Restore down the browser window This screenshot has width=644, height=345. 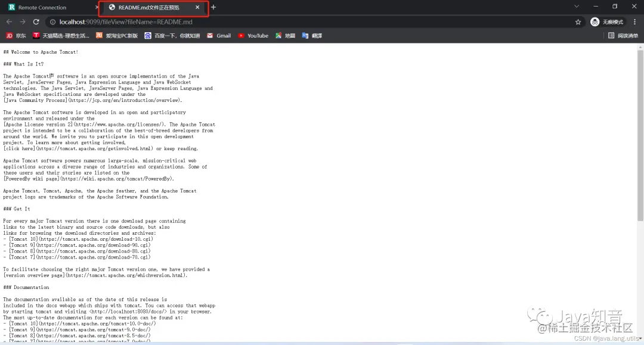coord(615,7)
